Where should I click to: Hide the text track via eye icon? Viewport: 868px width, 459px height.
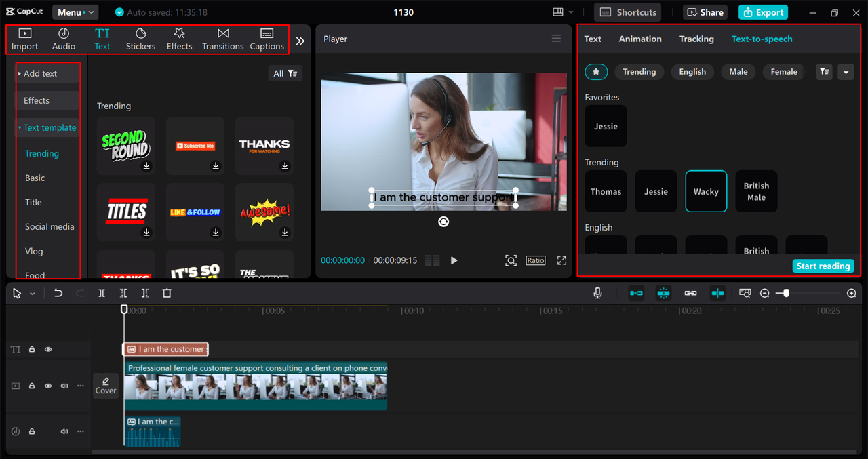click(x=48, y=350)
